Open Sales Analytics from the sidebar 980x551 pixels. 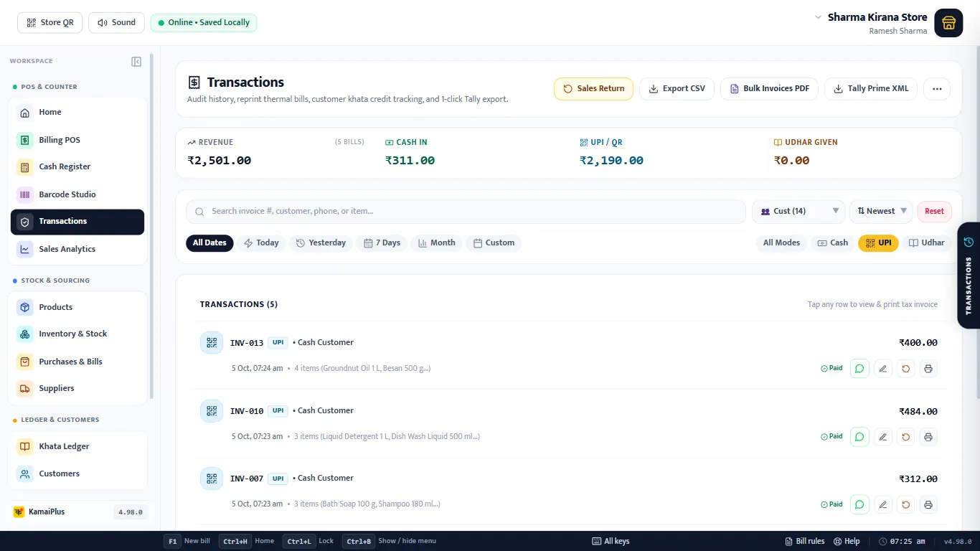77,250
